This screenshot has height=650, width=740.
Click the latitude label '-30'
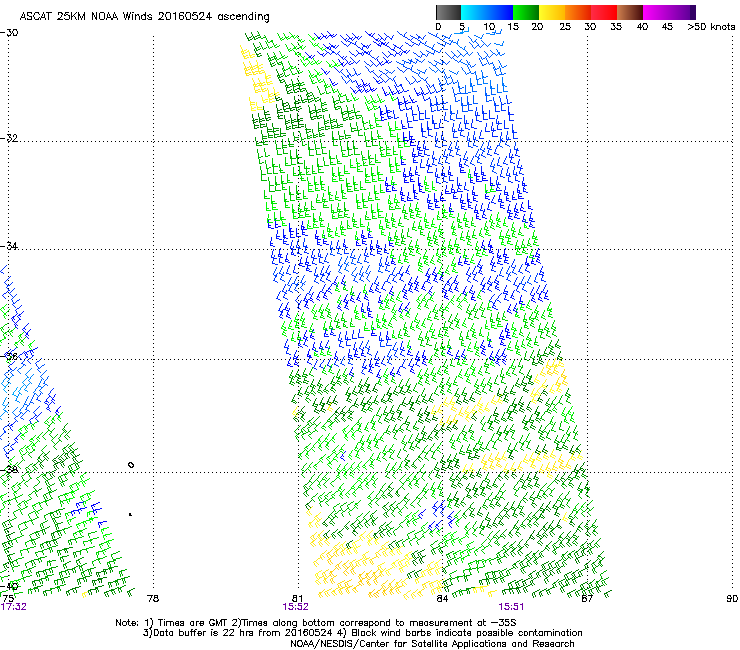9,33
